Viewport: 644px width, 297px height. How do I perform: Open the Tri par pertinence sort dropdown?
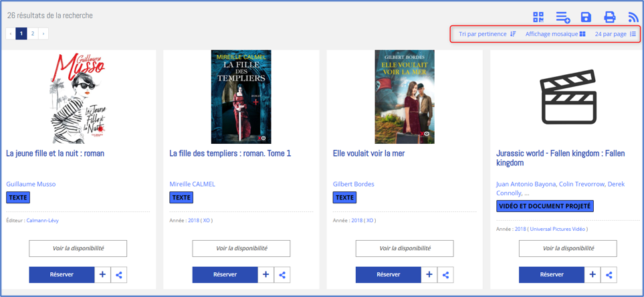487,34
